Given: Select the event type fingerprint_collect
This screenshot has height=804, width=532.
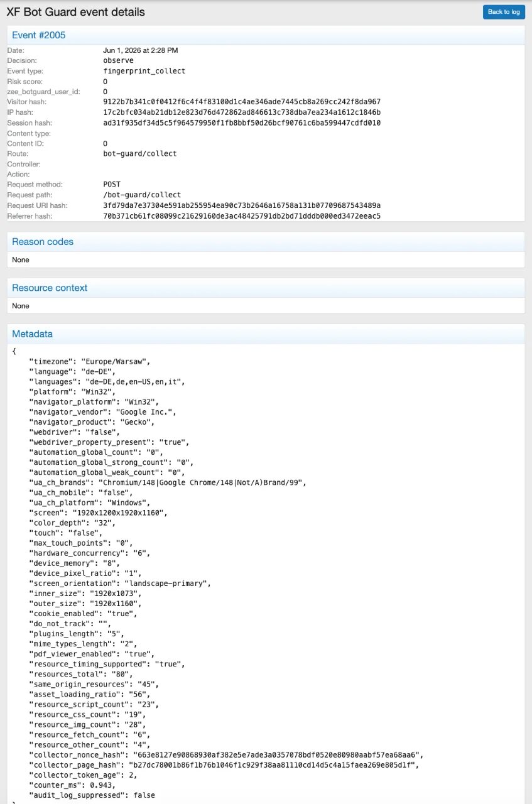Looking at the screenshot, I should click(x=144, y=71).
